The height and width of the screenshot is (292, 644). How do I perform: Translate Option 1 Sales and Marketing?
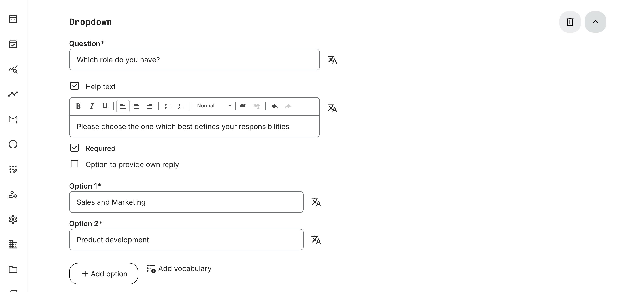point(316,202)
